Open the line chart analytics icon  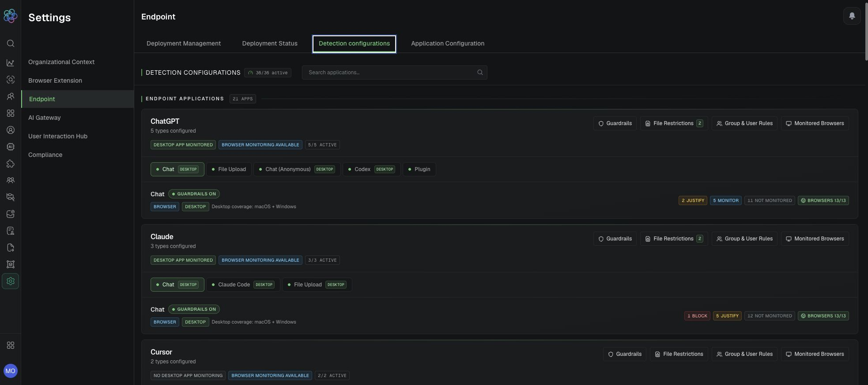(11, 63)
